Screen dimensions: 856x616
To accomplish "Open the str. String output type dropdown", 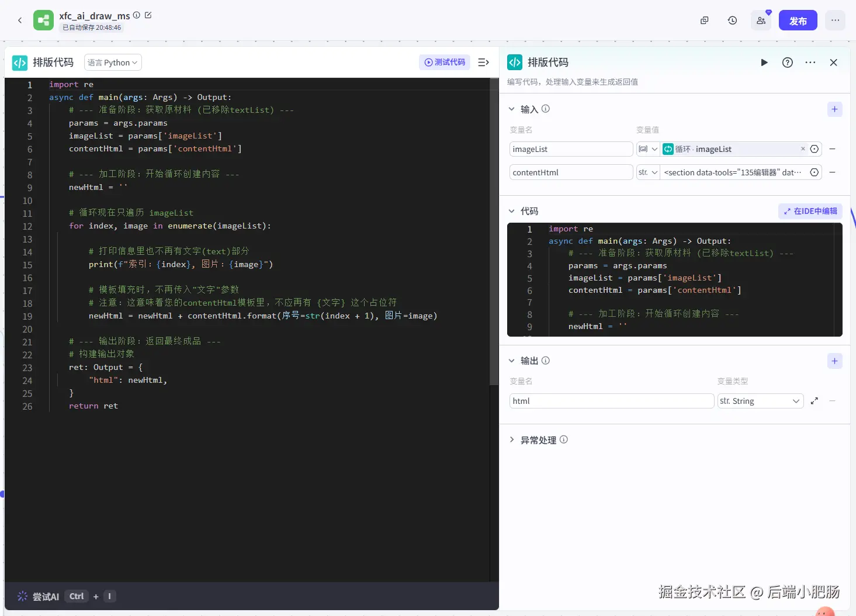I will click(x=760, y=401).
